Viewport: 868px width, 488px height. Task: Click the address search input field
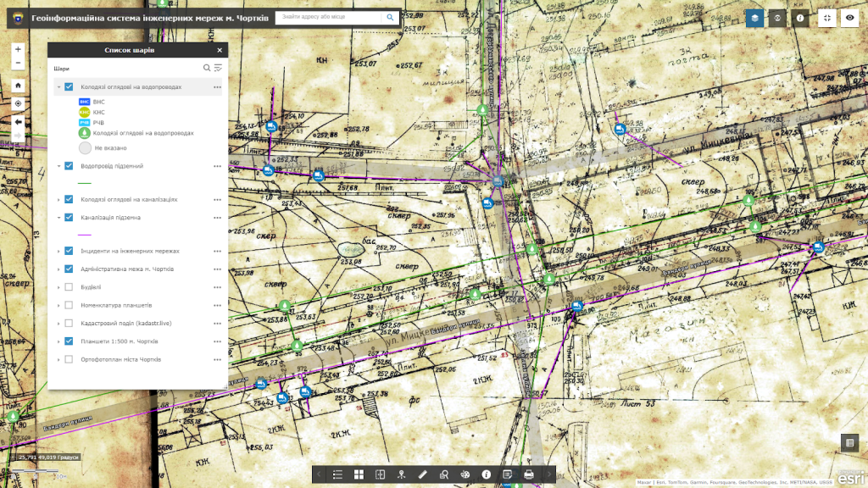point(326,17)
